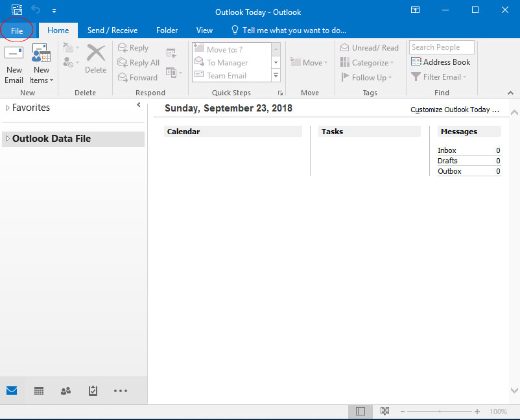Click the Ignore conversation icon
520x420 pixels.
point(68,48)
